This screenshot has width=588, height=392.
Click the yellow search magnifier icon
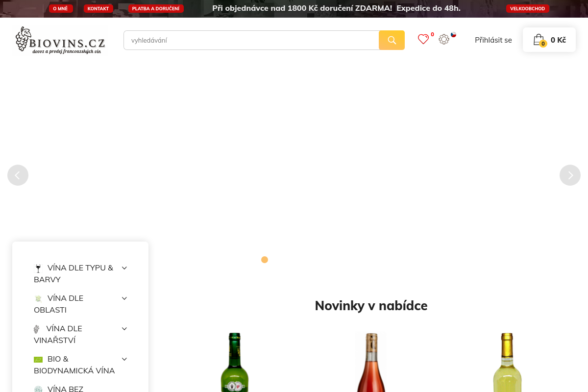pos(392,40)
